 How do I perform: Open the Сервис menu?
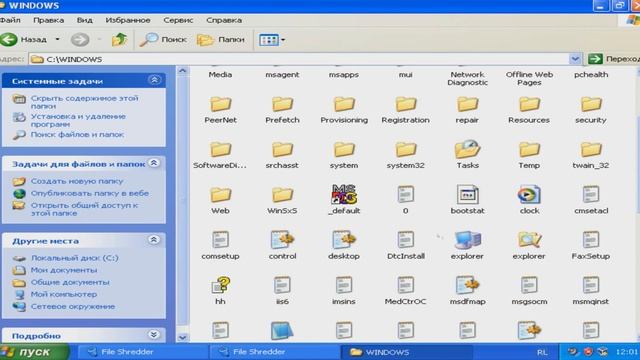(178, 20)
